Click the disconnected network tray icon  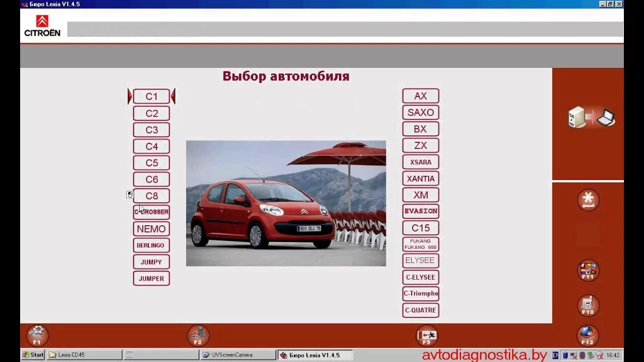click(x=574, y=355)
